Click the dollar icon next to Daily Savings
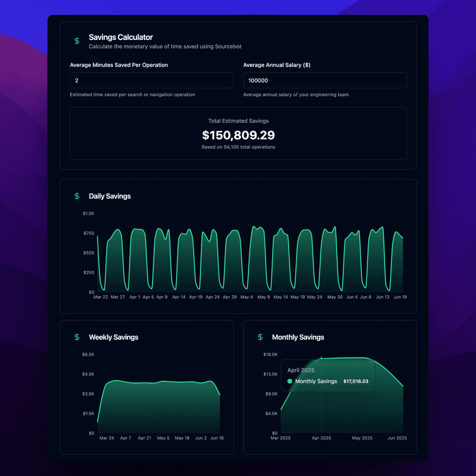 pos(77,196)
